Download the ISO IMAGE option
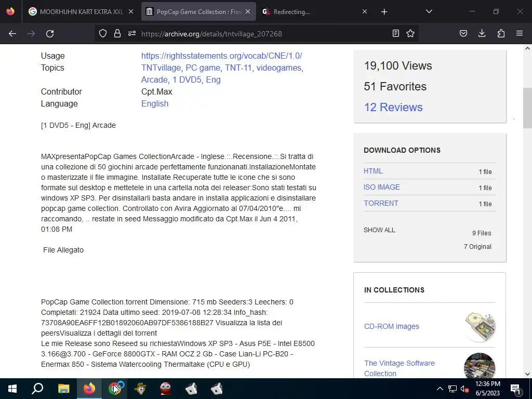532x399 pixels. (382, 187)
